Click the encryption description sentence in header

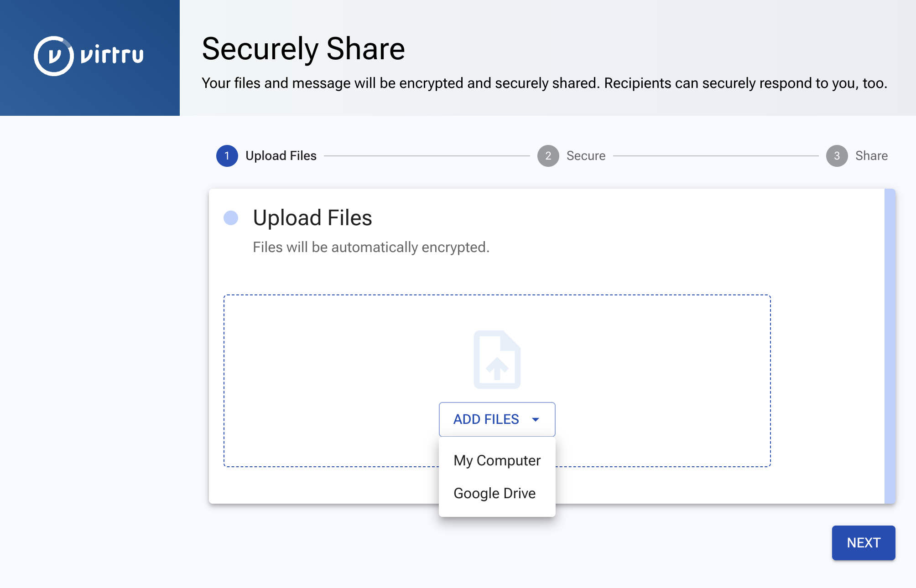(545, 83)
